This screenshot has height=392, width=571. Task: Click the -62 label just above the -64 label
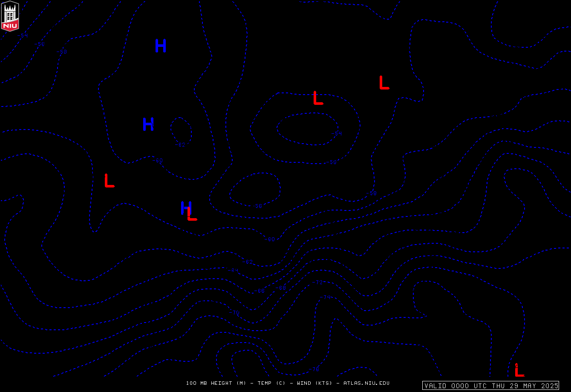[x=248, y=262]
